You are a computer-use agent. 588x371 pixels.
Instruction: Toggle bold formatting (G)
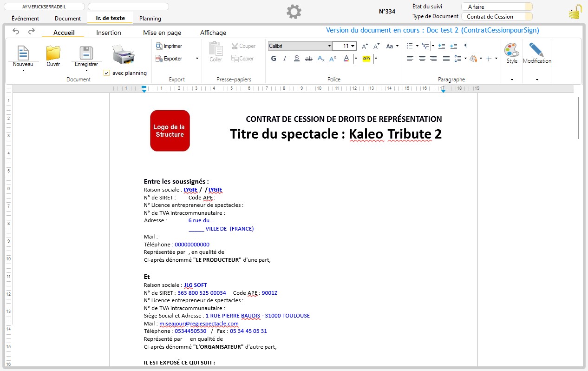(x=274, y=59)
